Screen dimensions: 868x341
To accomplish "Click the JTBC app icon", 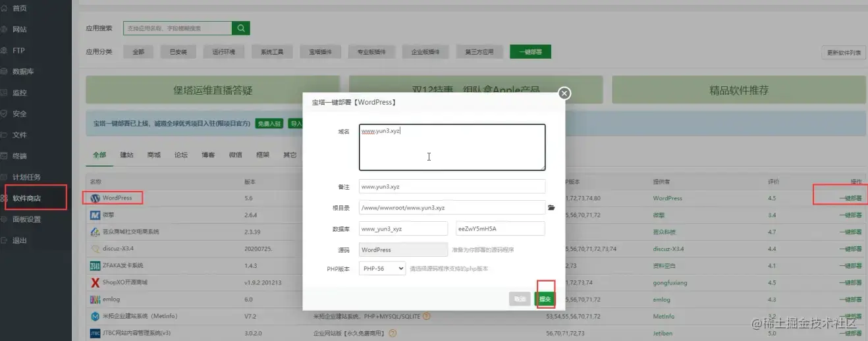I will point(95,333).
